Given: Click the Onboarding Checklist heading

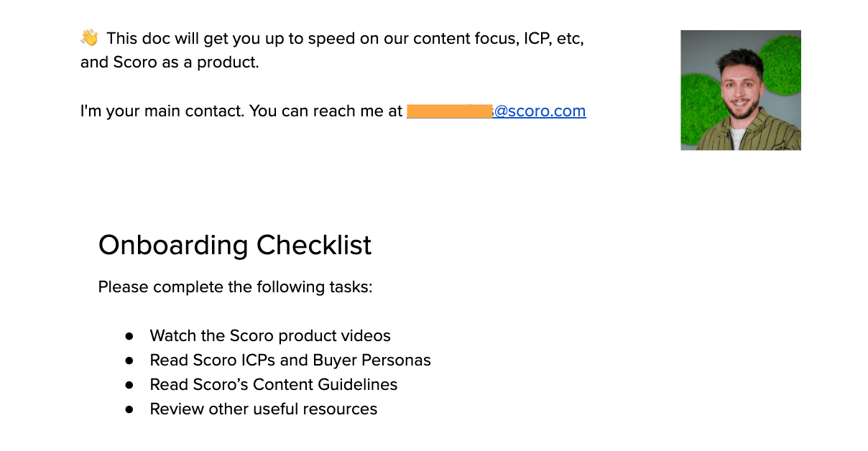Looking at the screenshot, I should coord(234,245).
